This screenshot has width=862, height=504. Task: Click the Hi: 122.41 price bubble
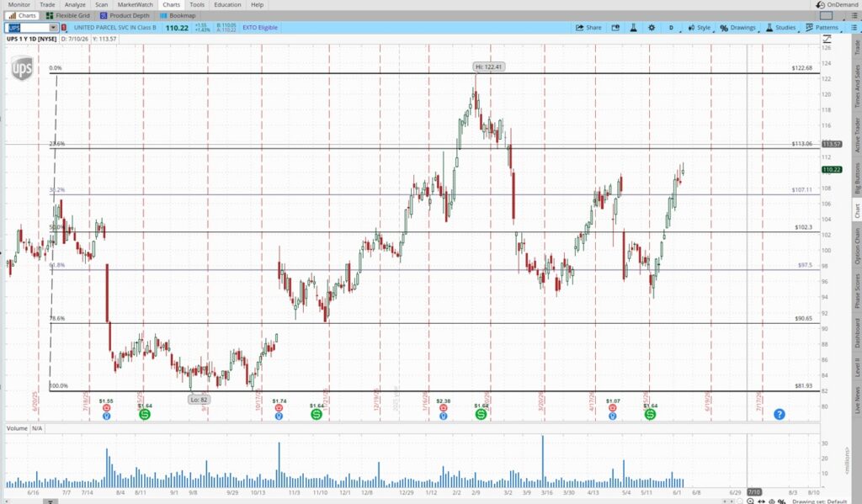[489, 66]
